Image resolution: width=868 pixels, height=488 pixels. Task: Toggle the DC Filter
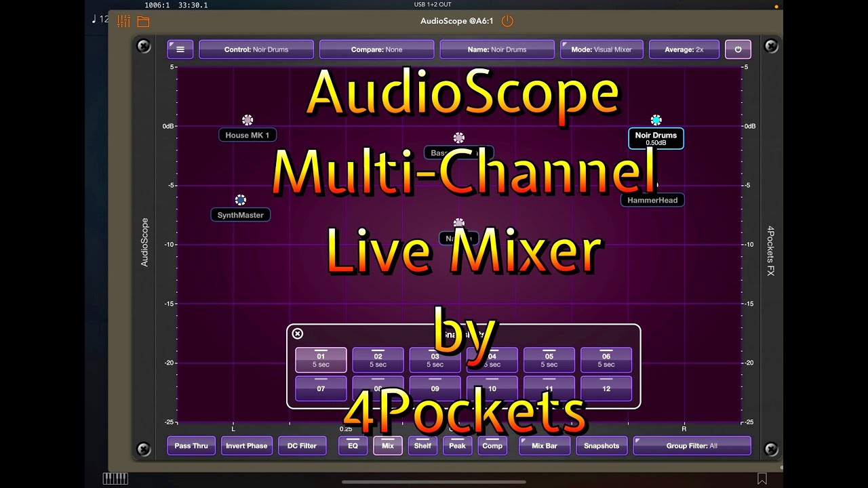pyautogui.click(x=302, y=446)
